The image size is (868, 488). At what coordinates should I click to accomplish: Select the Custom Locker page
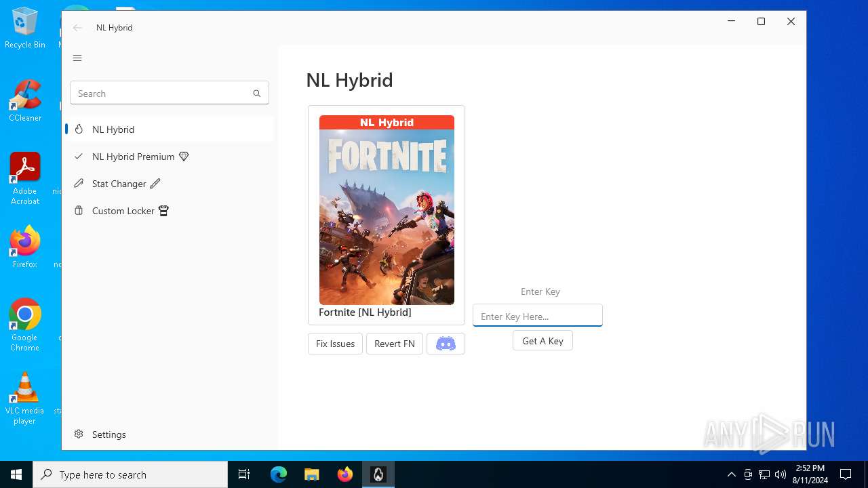pyautogui.click(x=170, y=211)
